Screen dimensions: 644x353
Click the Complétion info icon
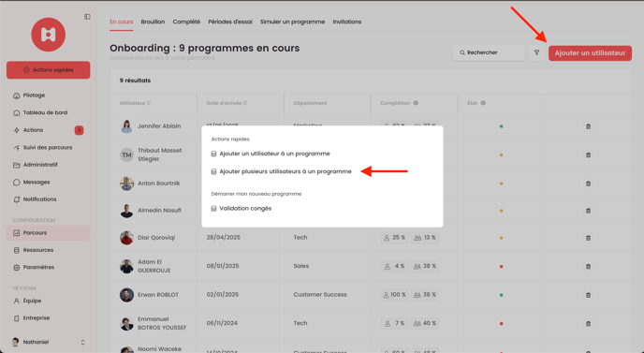click(416, 103)
